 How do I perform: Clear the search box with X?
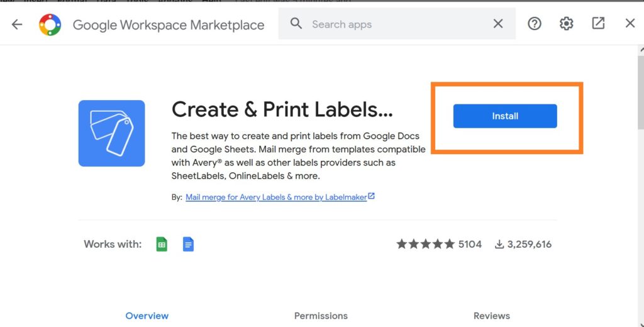498,24
